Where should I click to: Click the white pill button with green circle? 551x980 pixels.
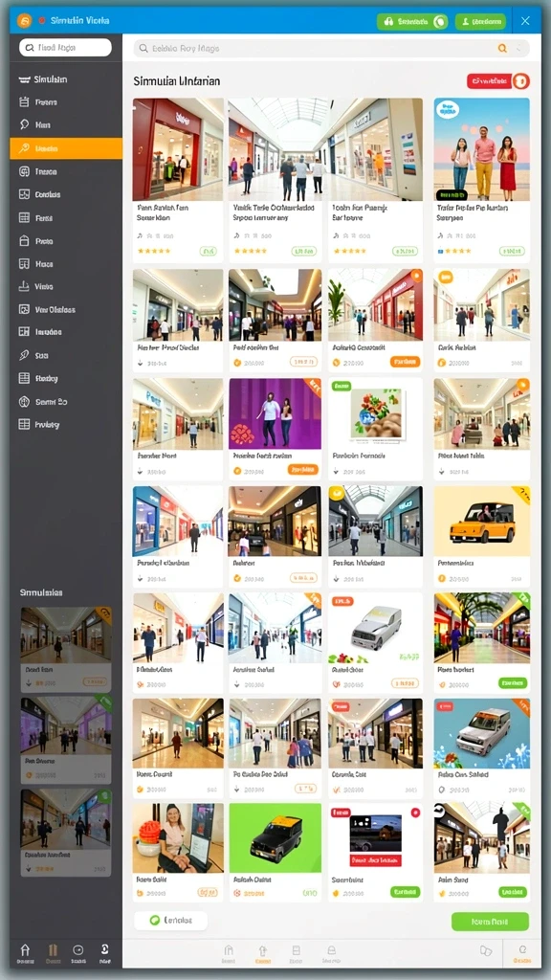click(170, 920)
